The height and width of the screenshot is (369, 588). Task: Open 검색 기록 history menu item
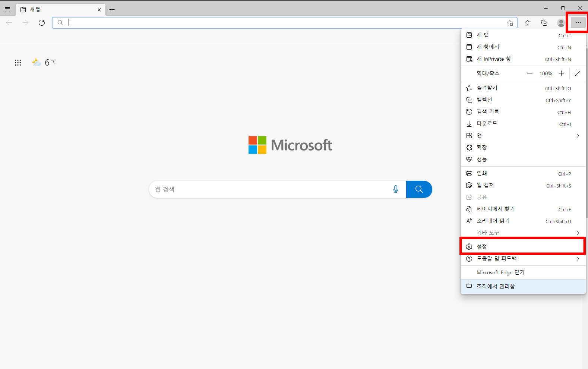523,112
